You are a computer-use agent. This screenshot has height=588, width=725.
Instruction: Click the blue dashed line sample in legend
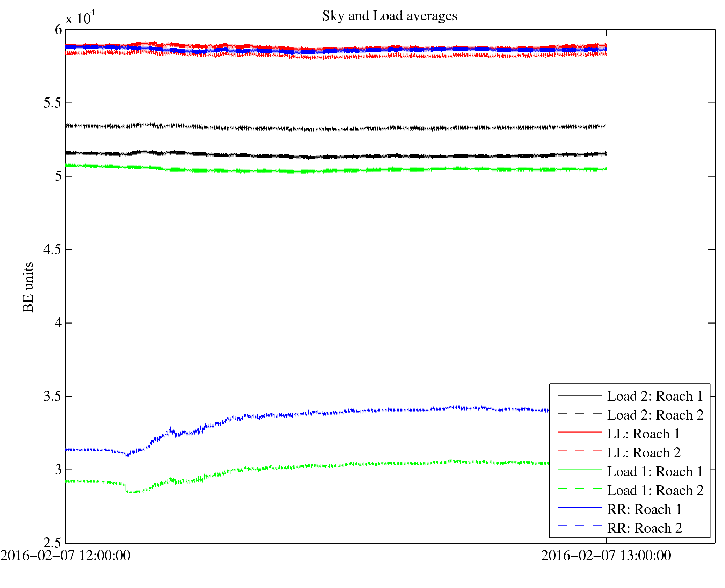(x=580, y=525)
